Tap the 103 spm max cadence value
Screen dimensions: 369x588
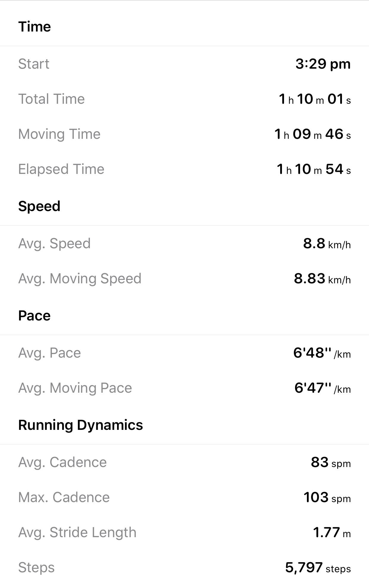(327, 497)
